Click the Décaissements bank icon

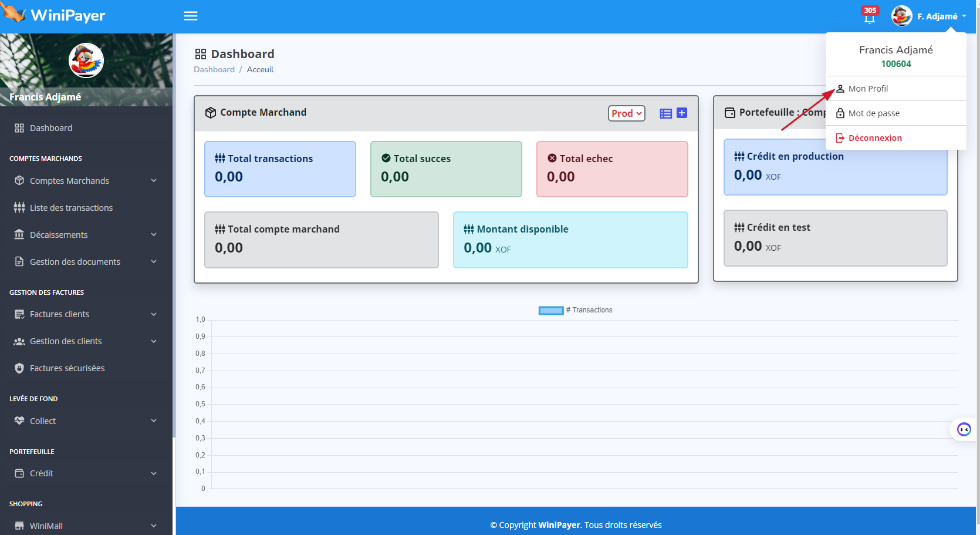(19, 234)
